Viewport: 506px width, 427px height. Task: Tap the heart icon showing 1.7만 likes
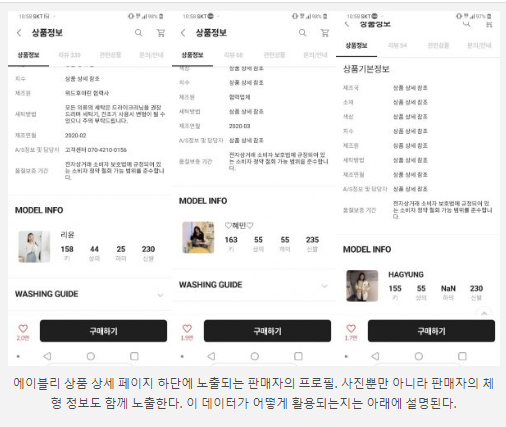click(x=351, y=329)
